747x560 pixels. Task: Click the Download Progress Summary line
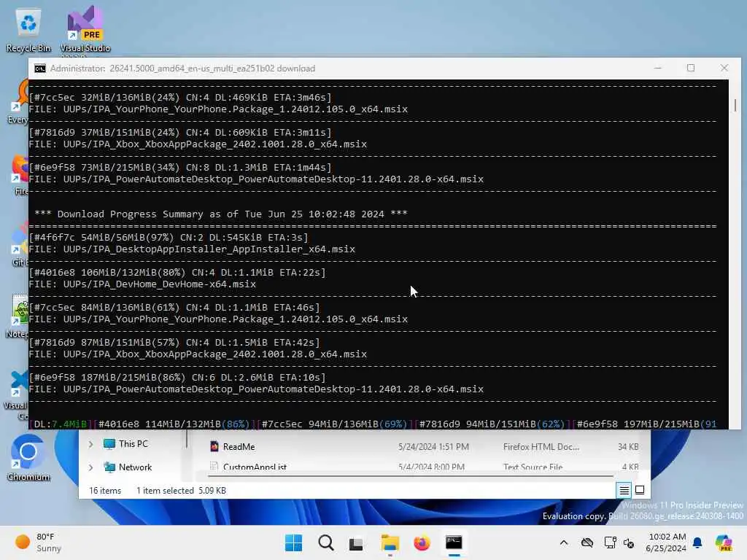220,214
